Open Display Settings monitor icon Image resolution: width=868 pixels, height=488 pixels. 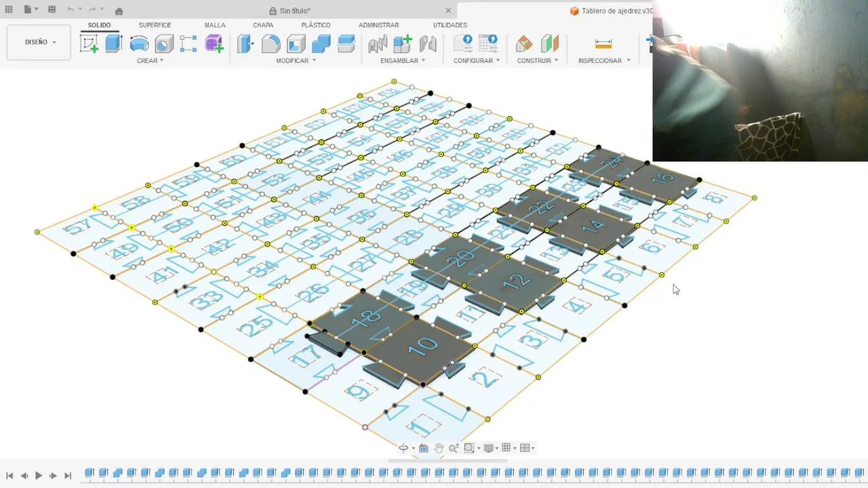tap(488, 448)
